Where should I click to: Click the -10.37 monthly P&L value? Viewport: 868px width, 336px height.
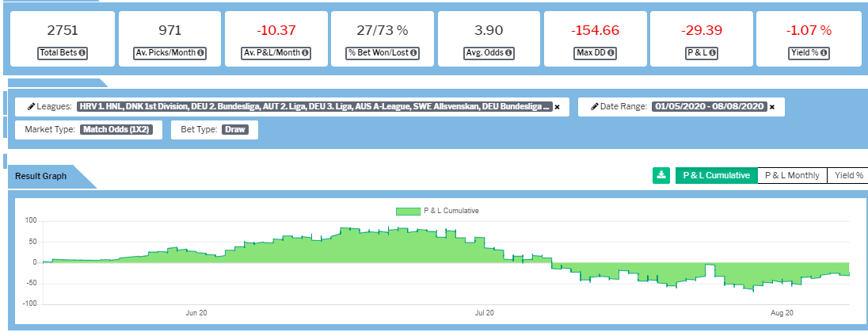276,30
